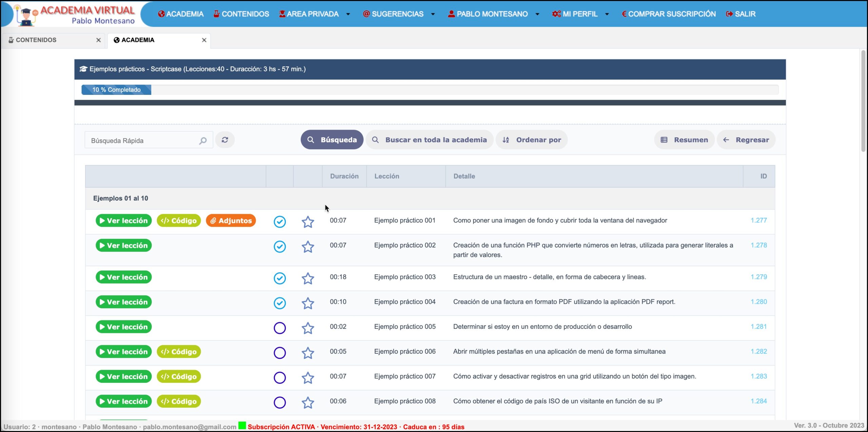This screenshot has height=432, width=868.
Task: Click the star for Ejemplo práctico 007
Action: [308, 377]
